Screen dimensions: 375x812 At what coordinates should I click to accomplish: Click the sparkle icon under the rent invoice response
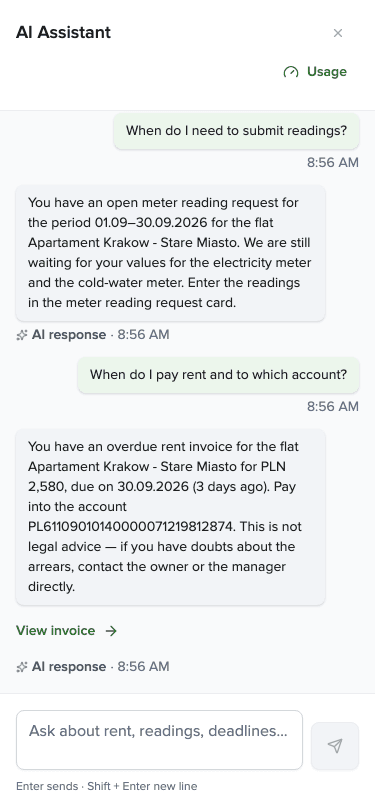point(22,666)
